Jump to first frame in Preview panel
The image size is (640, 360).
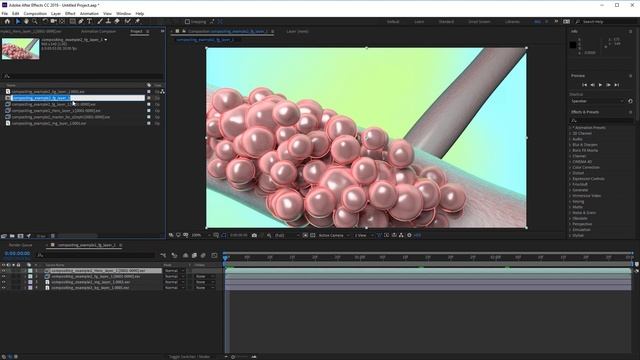(x=584, y=84)
